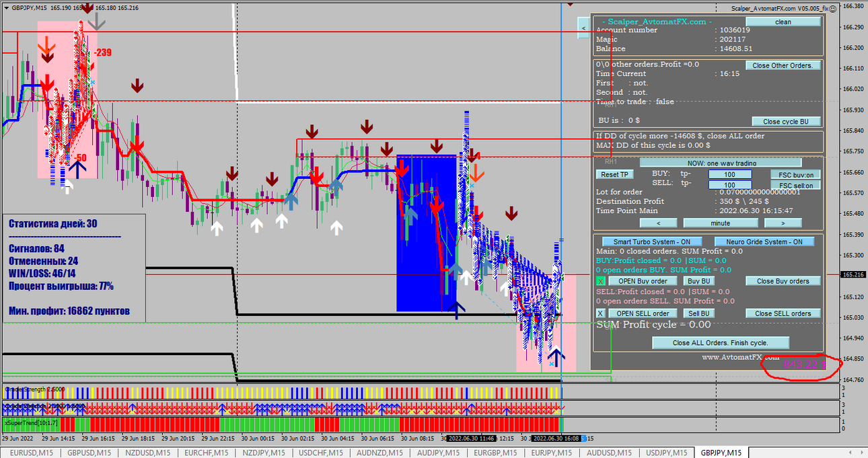The height and width of the screenshot is (458, 868).
Task: Toggle the green X next to OPEN Buy order
Action: [601, 280]
